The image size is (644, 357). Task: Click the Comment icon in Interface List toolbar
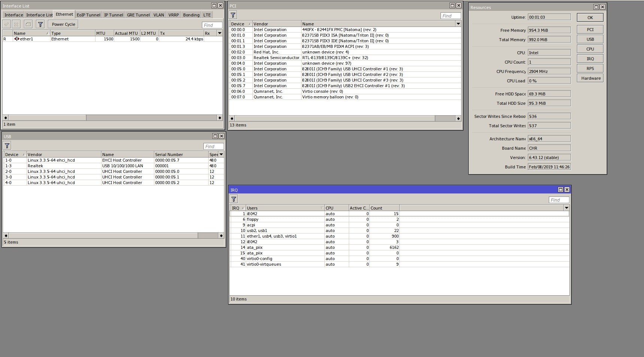coord(28,24)
